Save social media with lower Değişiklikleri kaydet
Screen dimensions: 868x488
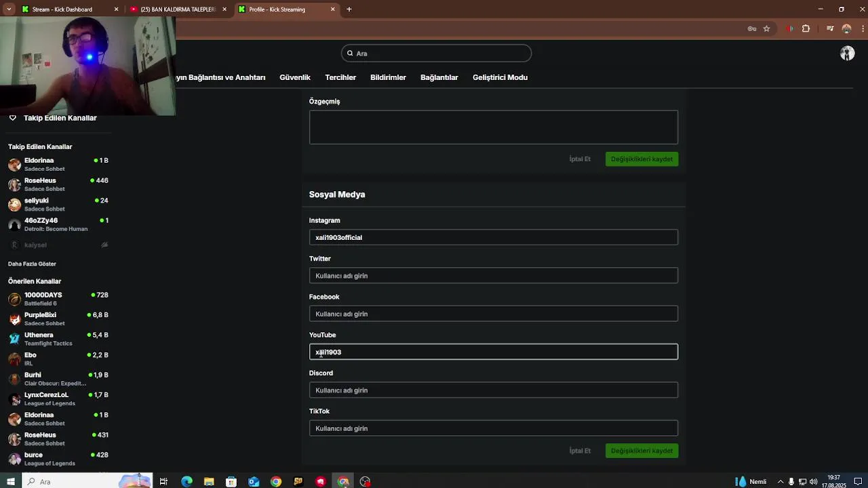pos(642,451)
